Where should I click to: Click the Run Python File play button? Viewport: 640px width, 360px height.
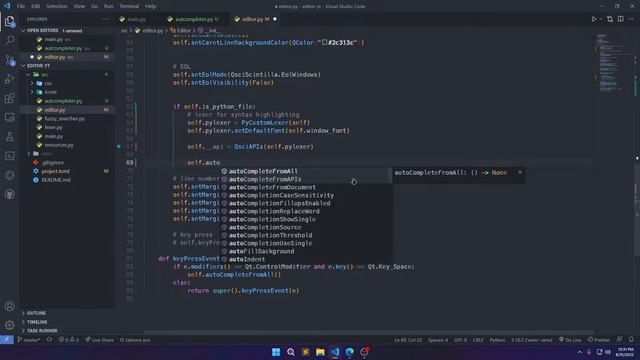593,19
